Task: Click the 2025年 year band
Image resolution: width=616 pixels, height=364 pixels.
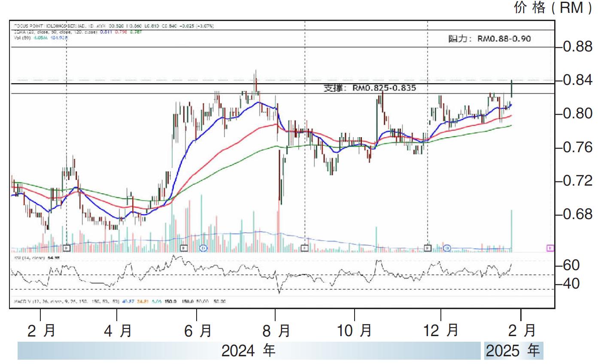Action: point(513,351)
